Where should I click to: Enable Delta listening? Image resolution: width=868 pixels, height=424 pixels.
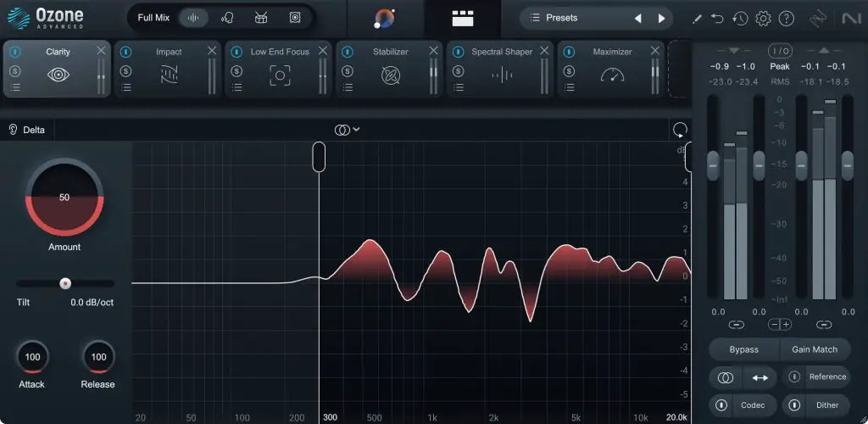27,130
